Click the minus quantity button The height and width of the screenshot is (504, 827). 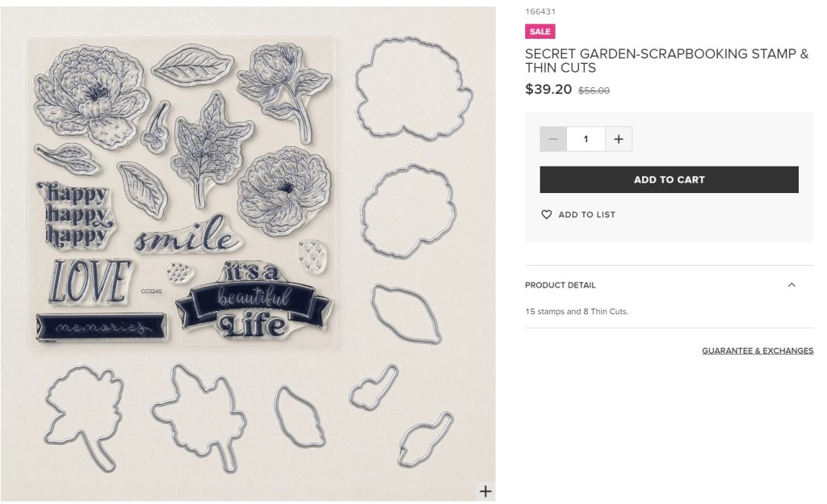[553, 139]
